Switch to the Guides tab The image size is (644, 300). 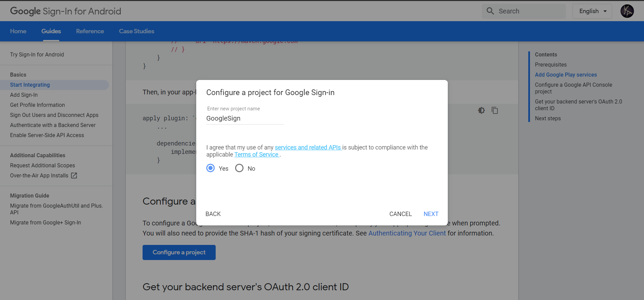[x=51, y=31]
